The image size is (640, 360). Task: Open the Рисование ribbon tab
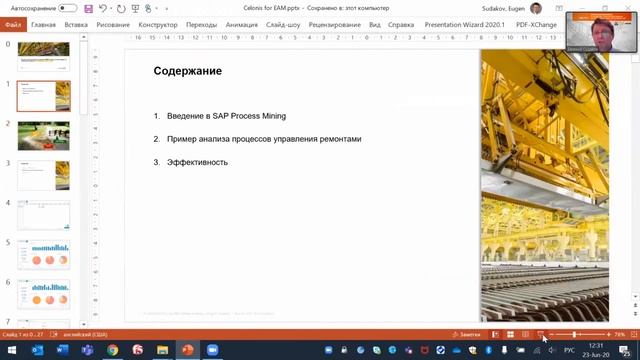(113, 24)
